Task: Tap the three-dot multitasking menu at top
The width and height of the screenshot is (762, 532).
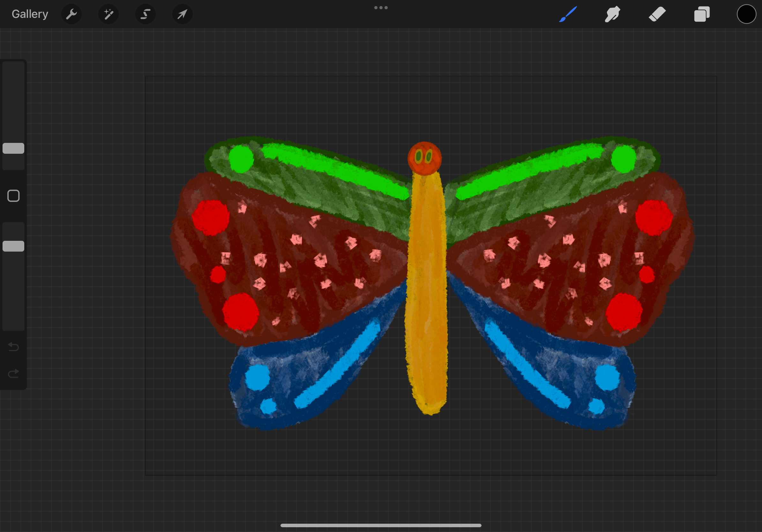Action: 381,8
